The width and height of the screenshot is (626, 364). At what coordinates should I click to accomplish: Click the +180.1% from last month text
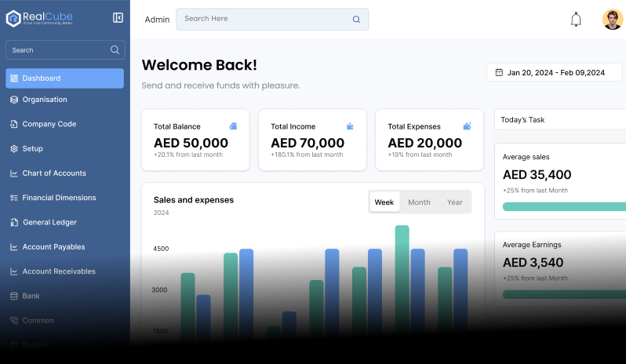(x=307, y=155)
